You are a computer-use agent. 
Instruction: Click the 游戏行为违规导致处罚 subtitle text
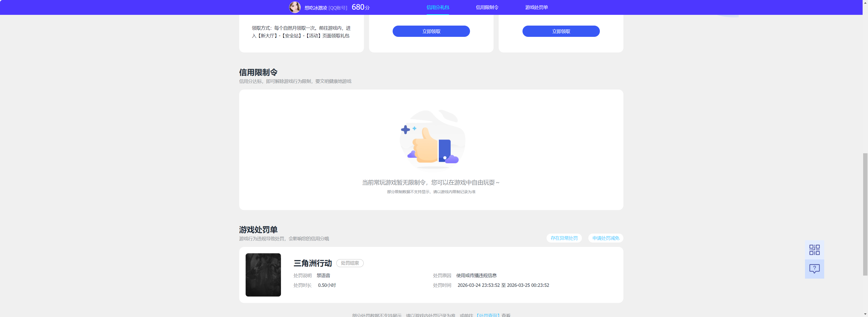(x=284, y=238)
